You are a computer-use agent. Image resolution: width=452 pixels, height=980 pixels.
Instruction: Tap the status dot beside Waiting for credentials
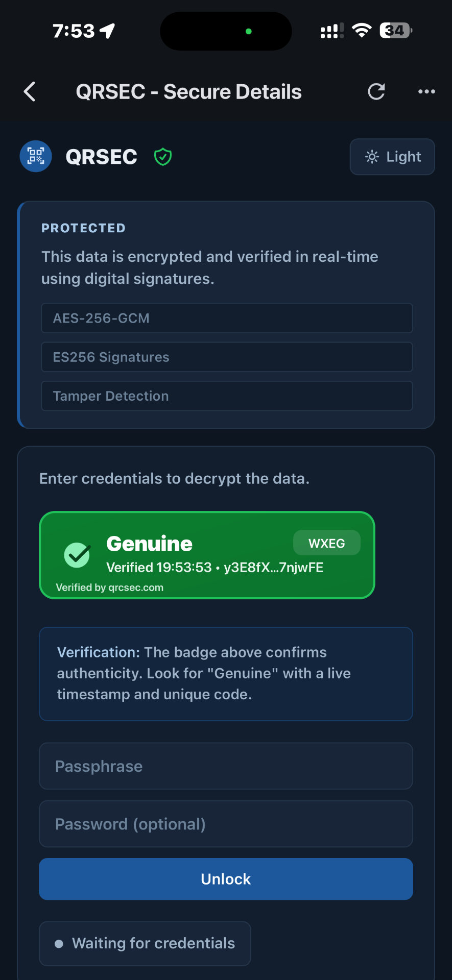pos(60,943)
